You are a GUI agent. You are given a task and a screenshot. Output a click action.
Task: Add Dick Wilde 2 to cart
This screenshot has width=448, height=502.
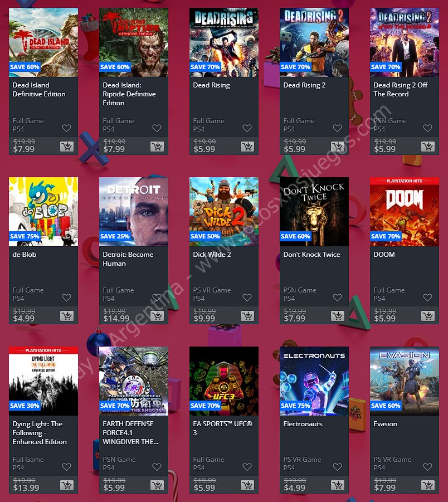[x=247, y=316]
